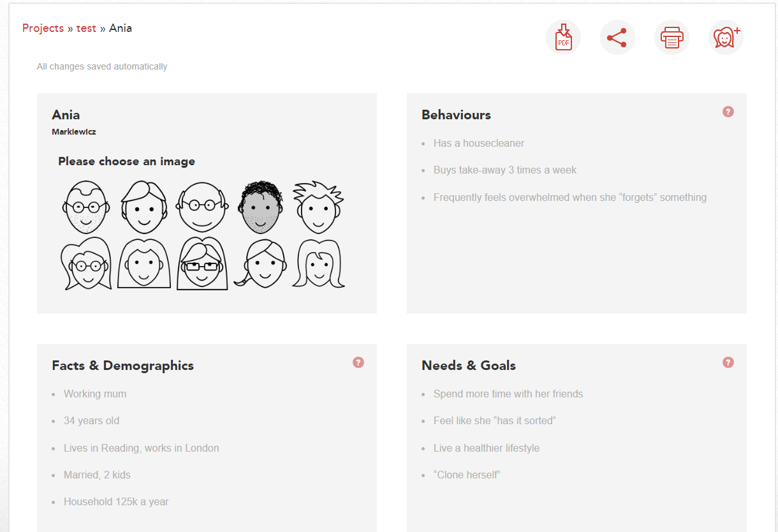778x532 pixels.
Task: Edit the 'Household 125k a year' fact
Action: pyautogui.click(x=116, y=502)
